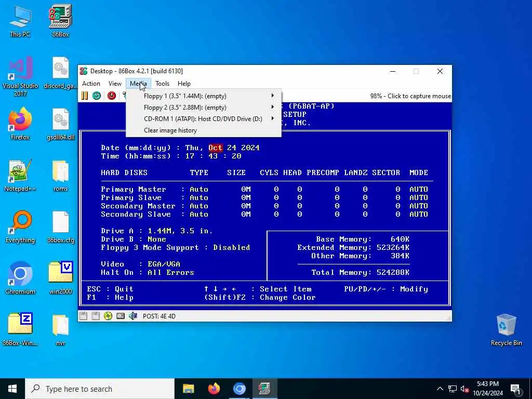The width and height of the screenshot is (532, 399).
Task: Click the CD-ROM disc status bar icon
Action: [108, 316]
